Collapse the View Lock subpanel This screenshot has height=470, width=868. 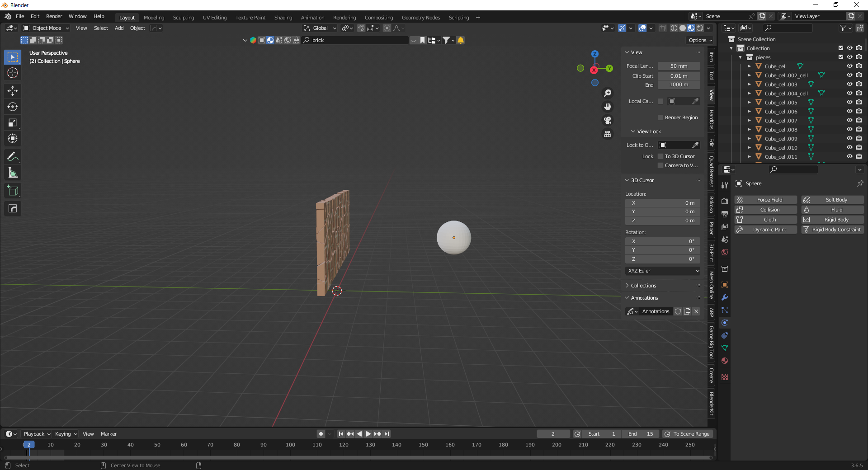pyautogui.click(x=649, y=132)
